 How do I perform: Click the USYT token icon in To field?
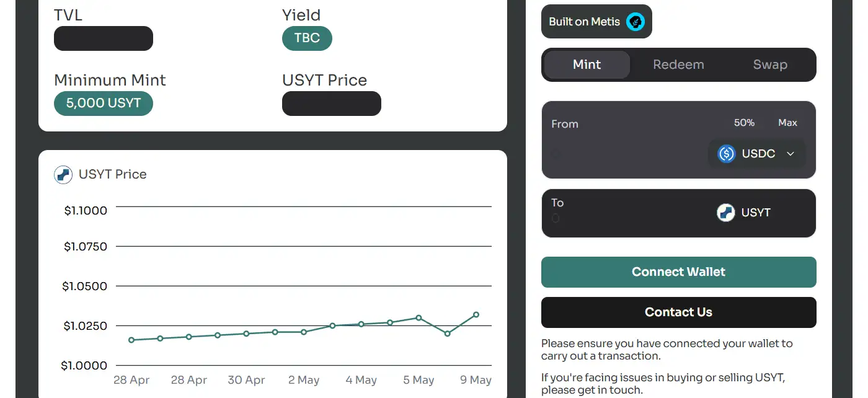[726, 213]
